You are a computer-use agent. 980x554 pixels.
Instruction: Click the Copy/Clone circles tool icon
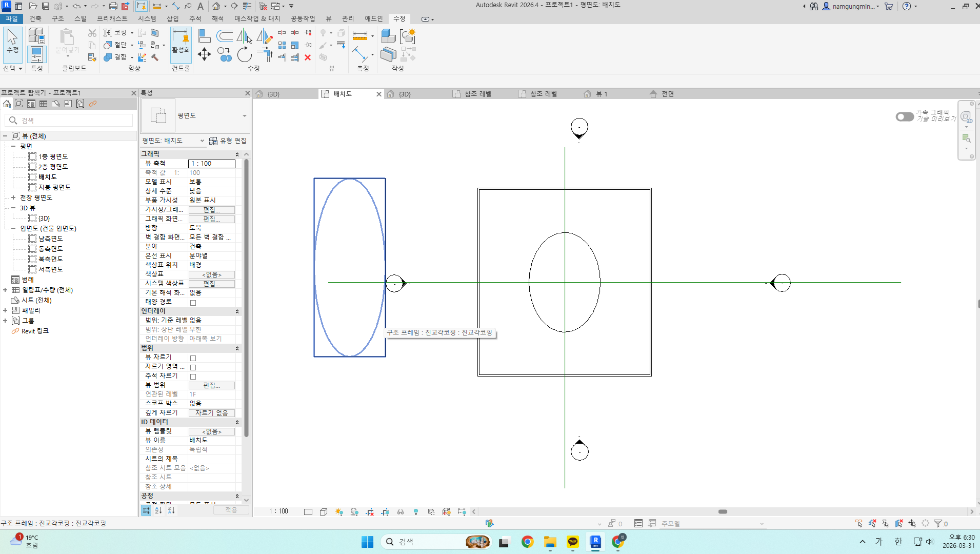point(224,54)
